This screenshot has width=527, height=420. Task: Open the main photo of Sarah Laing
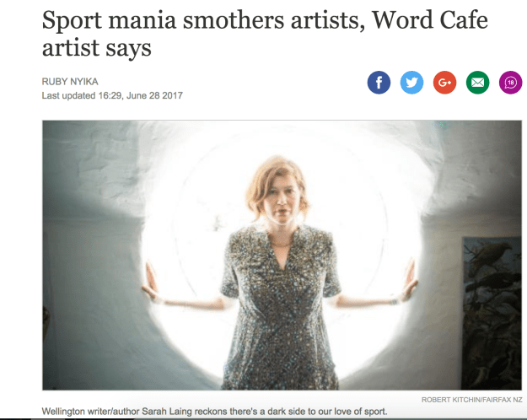tap(282, 256)
